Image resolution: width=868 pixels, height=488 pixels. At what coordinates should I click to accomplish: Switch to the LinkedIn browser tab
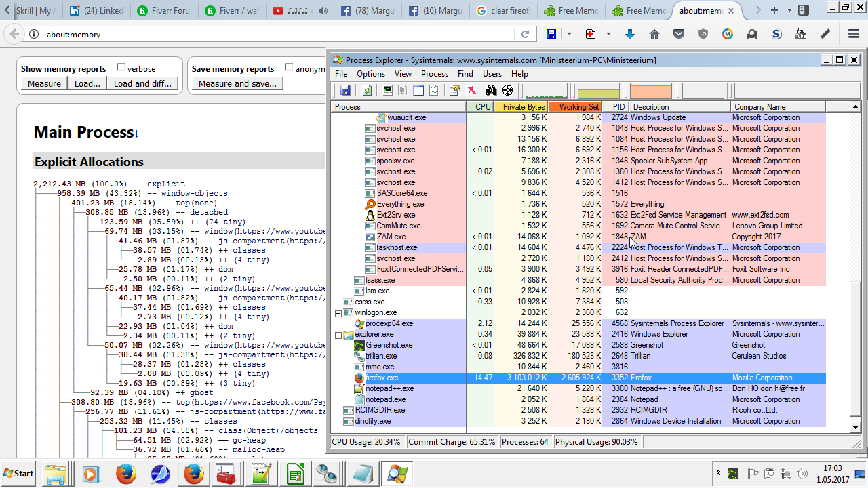pos(96,11)
